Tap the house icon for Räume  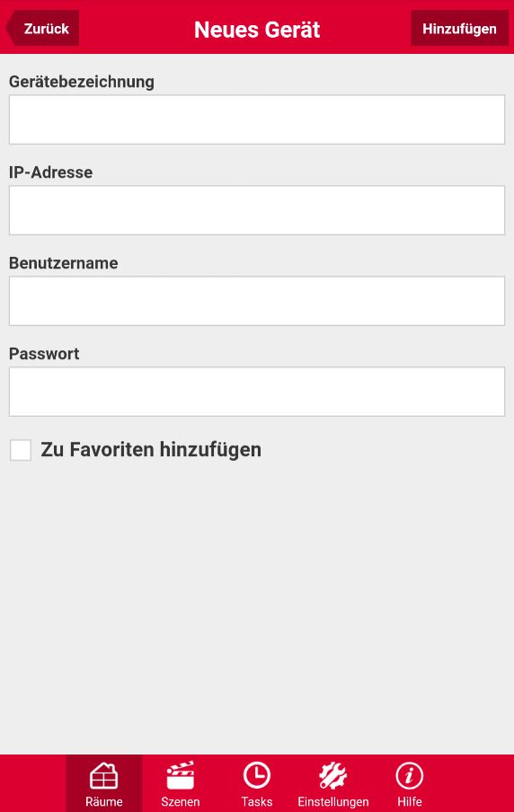[x=104, y=776]
